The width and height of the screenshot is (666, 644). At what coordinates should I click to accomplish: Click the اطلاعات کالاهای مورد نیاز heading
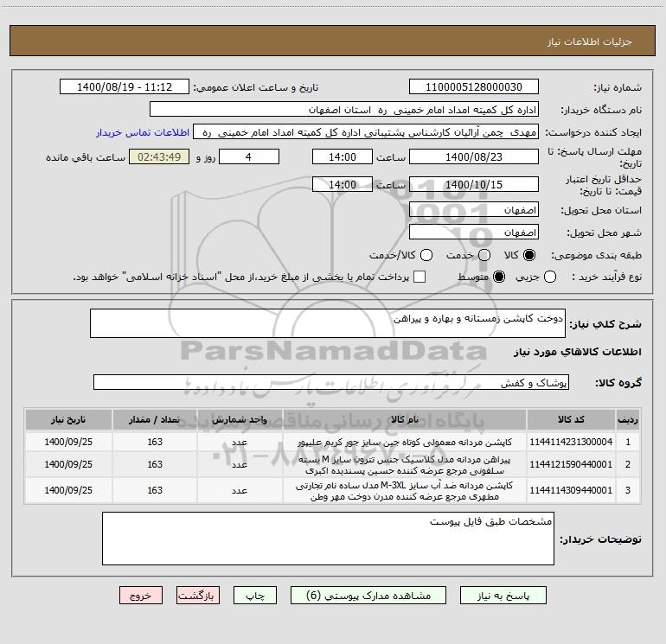[578, 352]
